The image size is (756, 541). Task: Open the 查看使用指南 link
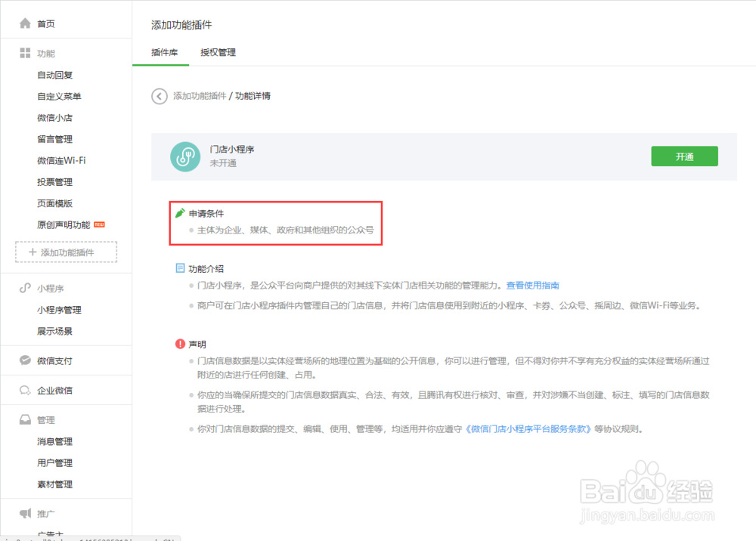[x=533, y=285]
